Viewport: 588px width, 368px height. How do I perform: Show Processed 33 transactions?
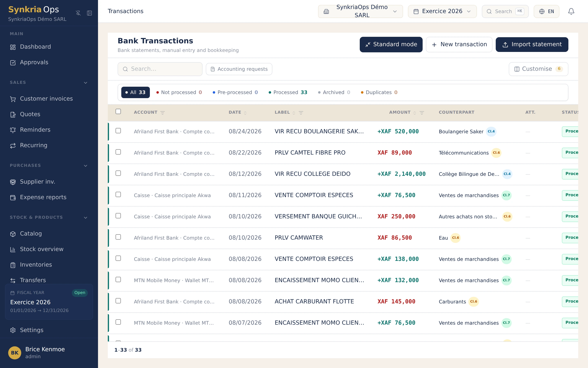pos(288,92)
